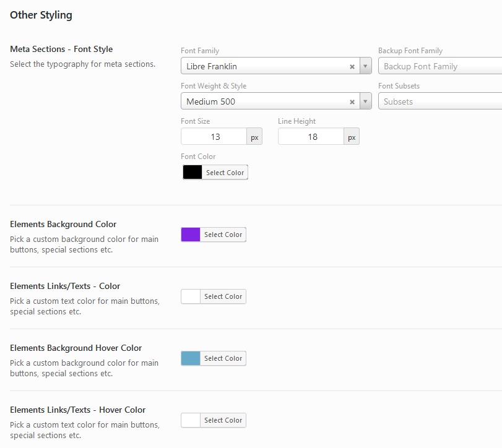The width and height of the screenshot is (502, 448).
Task: Click the blue Elements Background Hover swatch
Action: coord(191,358)
